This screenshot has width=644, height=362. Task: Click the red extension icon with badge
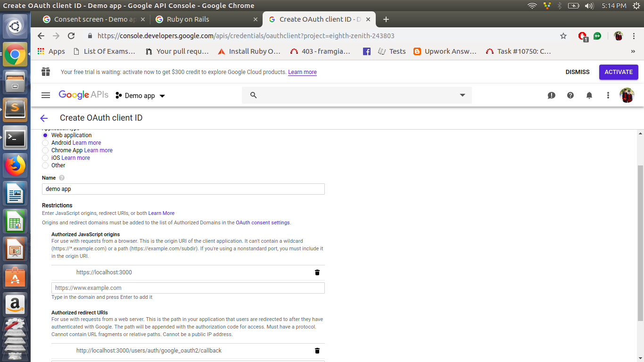click(x=583, y=36)
